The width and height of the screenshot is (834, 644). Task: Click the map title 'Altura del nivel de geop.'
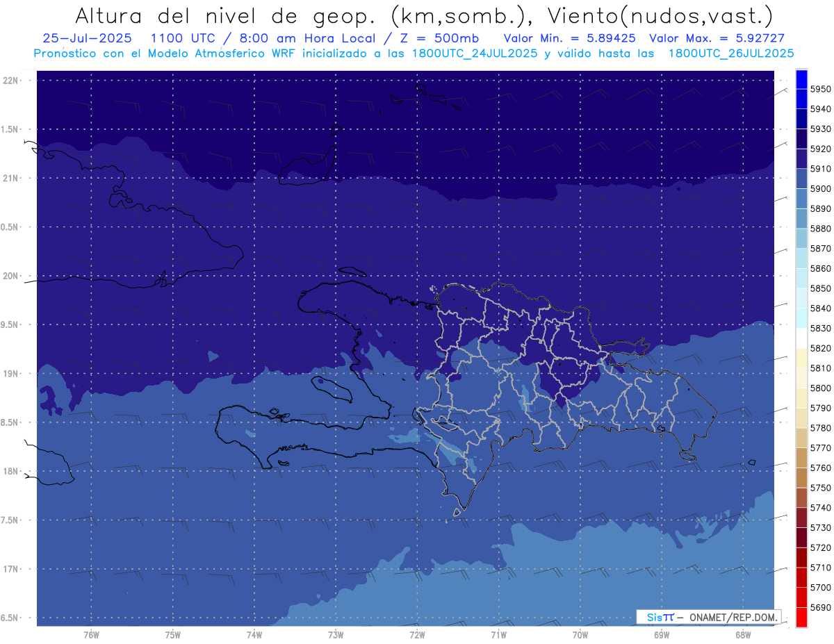[x=224, y=15]
